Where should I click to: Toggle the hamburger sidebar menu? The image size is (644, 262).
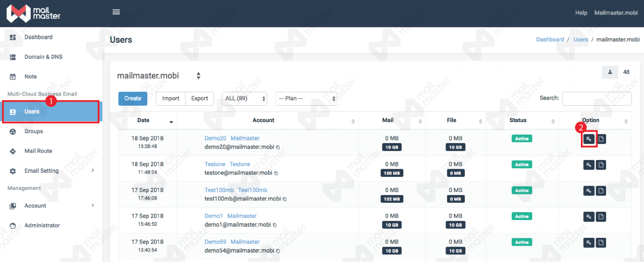pyautogui.click(x=116, y=12)
